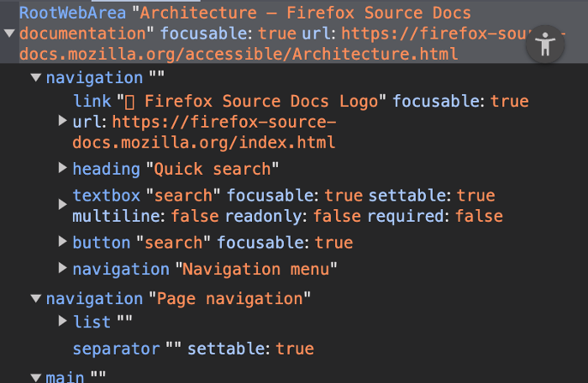The height and width of the screenshot is (383, 588).
Task: Click "required: false" attribute text
Action: (435, 216)
